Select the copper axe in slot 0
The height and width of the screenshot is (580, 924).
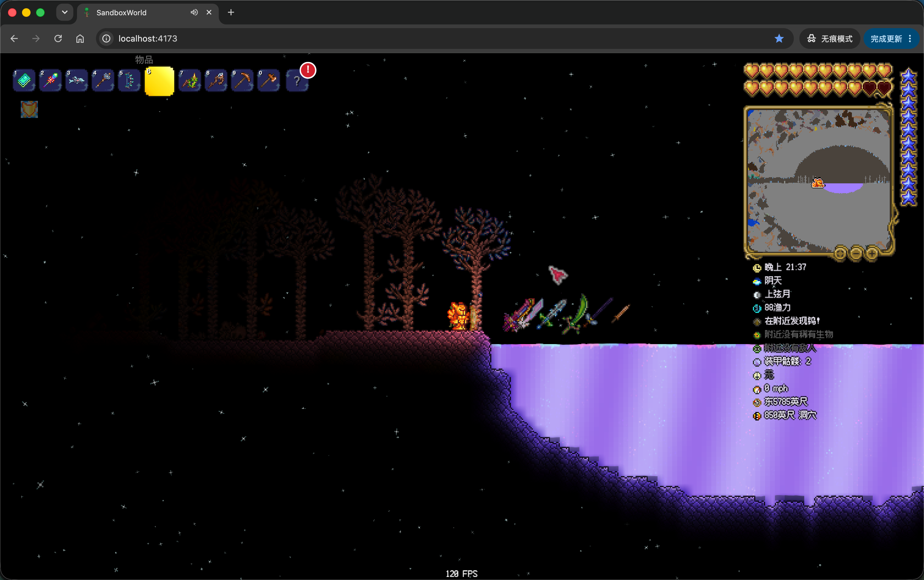[269, 81]
